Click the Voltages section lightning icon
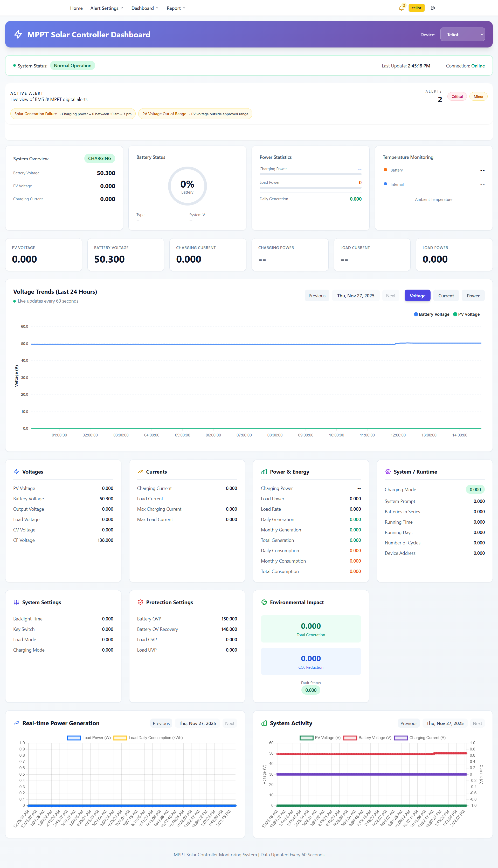Viewport: 498px width, 868px height. (x=16, y=471)
